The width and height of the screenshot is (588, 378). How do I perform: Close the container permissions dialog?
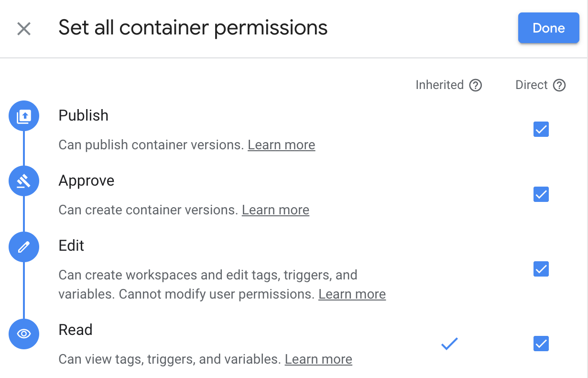[24, 29]
